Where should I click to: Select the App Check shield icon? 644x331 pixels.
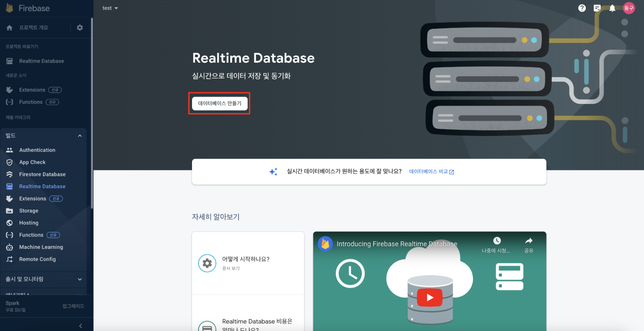click(9, 162)
